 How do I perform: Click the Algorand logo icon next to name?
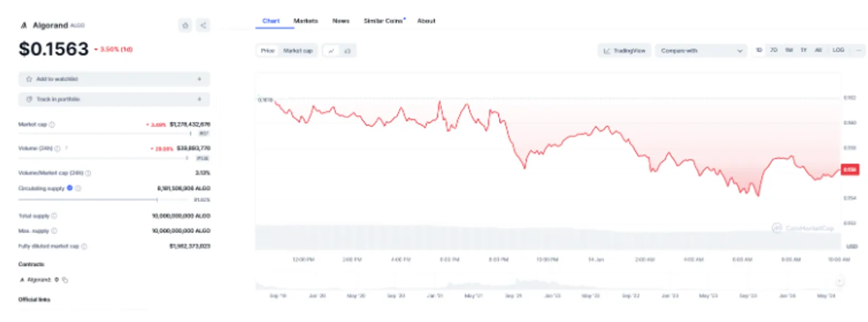pyautogui.click(x=23, y=26)
